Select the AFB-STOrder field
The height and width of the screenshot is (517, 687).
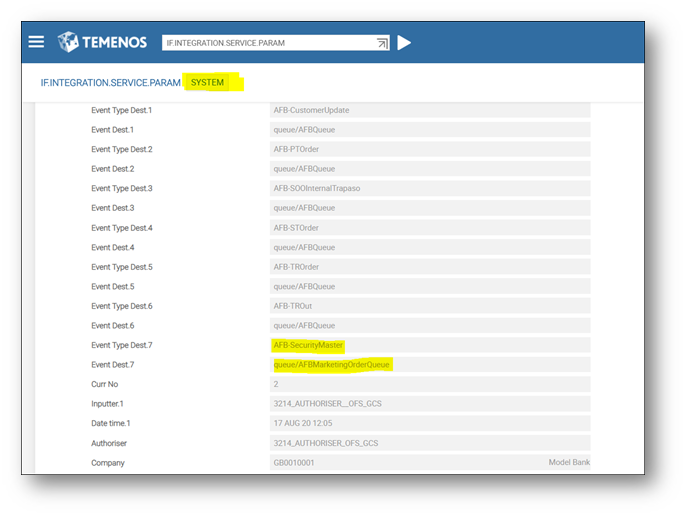coord(429,228)
